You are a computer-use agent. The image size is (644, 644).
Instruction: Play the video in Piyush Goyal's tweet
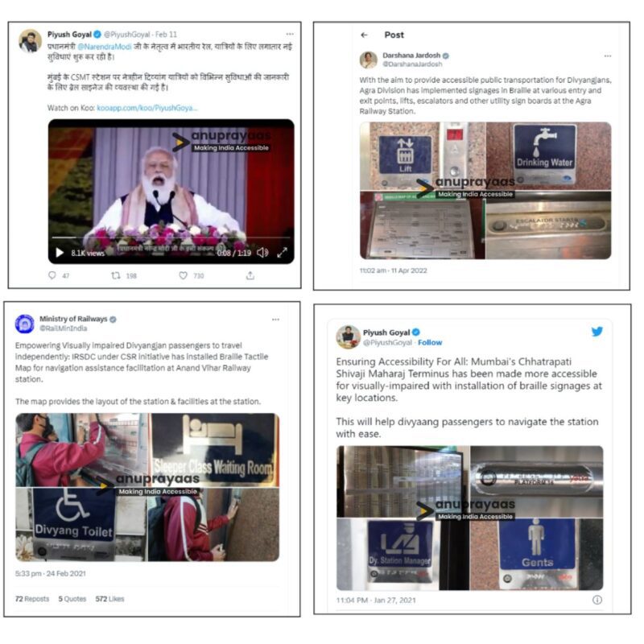60,253
